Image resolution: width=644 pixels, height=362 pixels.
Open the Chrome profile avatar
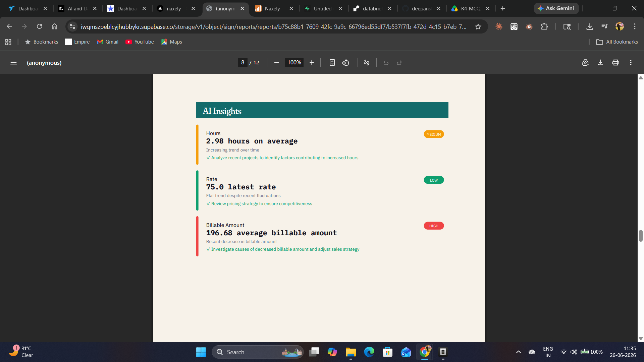pos(620,26)
